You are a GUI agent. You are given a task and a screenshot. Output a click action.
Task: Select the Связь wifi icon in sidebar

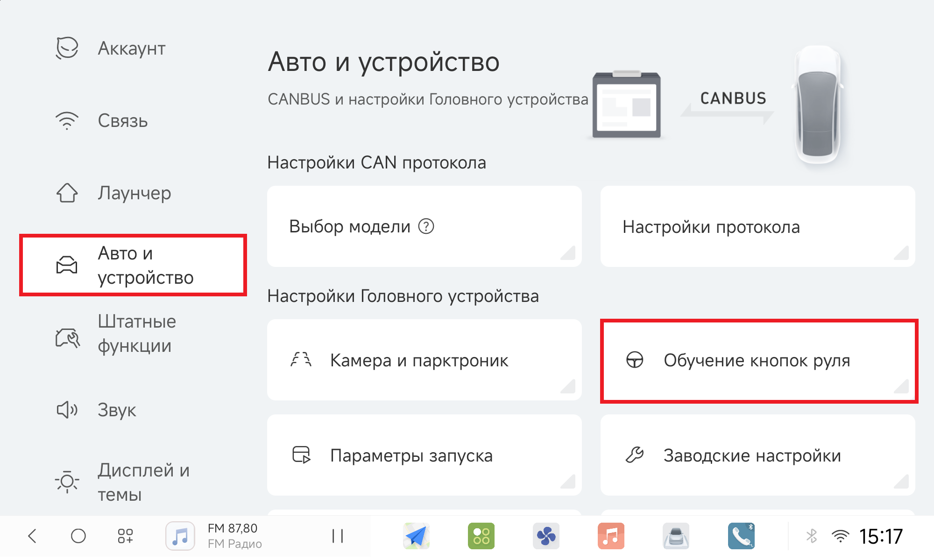point(67,121)
